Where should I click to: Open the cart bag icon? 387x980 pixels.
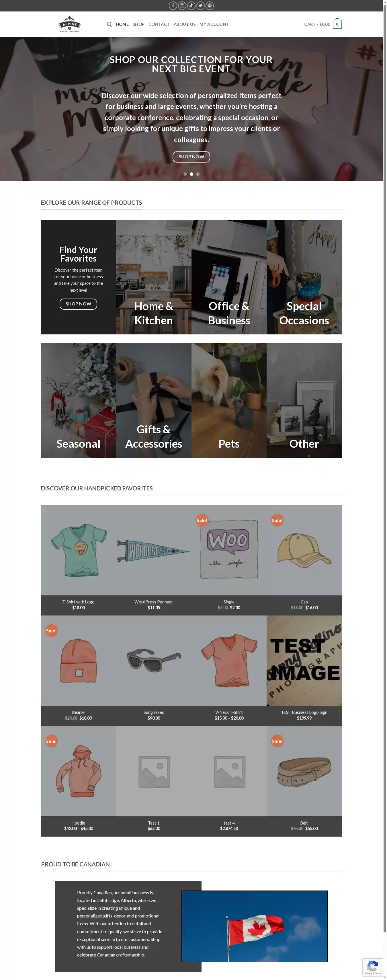click(x=337, y=24)
